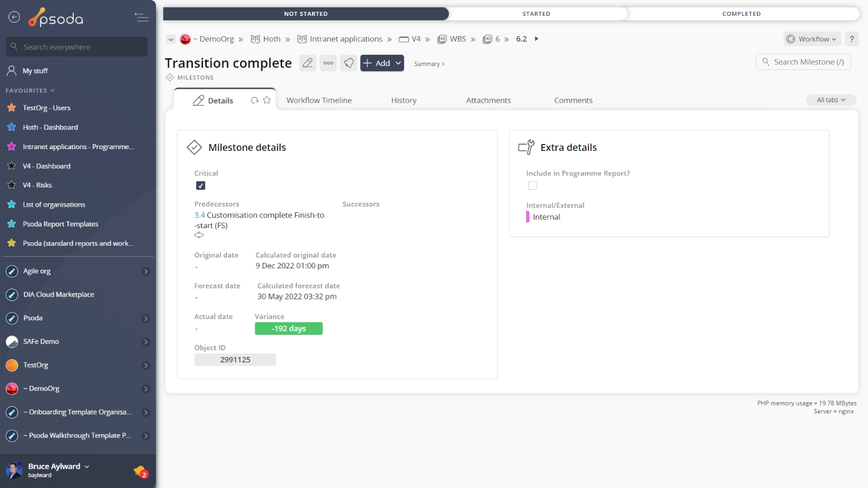The height and width of the screenshot is (488, 868).
Task: Click the dependency link icon under predecessors
Action: coord(199,235)
